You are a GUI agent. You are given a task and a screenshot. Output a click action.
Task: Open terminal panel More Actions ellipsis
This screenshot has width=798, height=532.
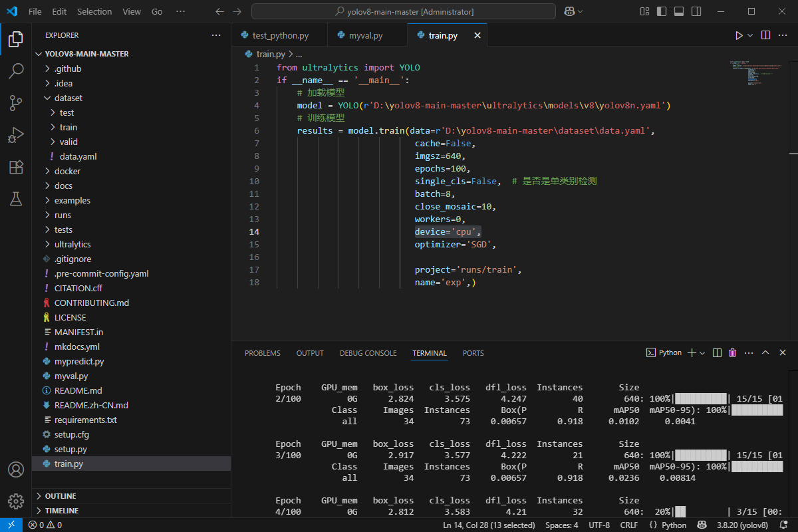[748, 353]
